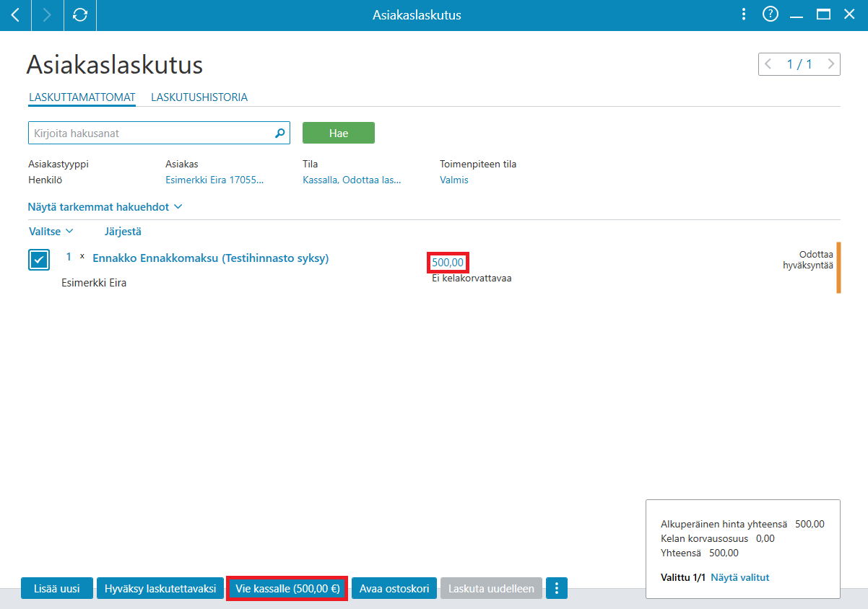
Task: Click Hyväksy laskutettavaksi button
Action: tap(160, 589)
